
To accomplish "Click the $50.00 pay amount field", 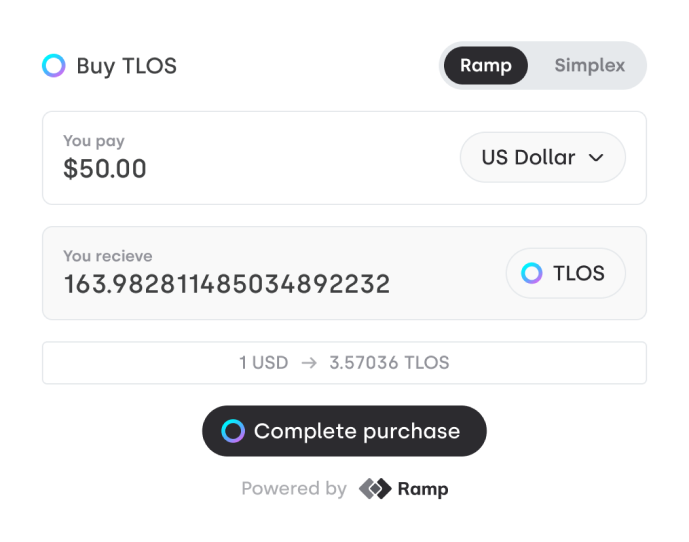I will [x=105, y=169].
